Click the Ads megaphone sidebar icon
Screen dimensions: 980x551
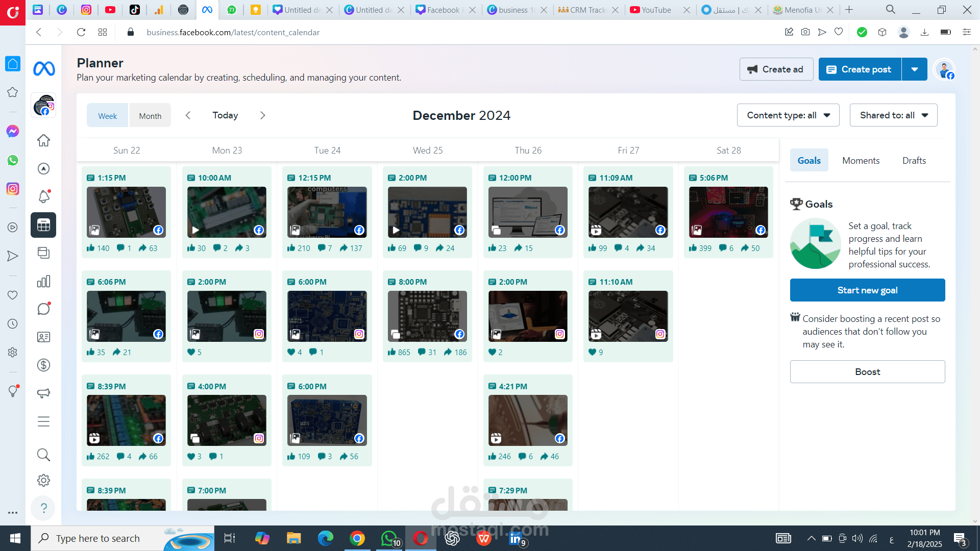(x=43, y=393)
